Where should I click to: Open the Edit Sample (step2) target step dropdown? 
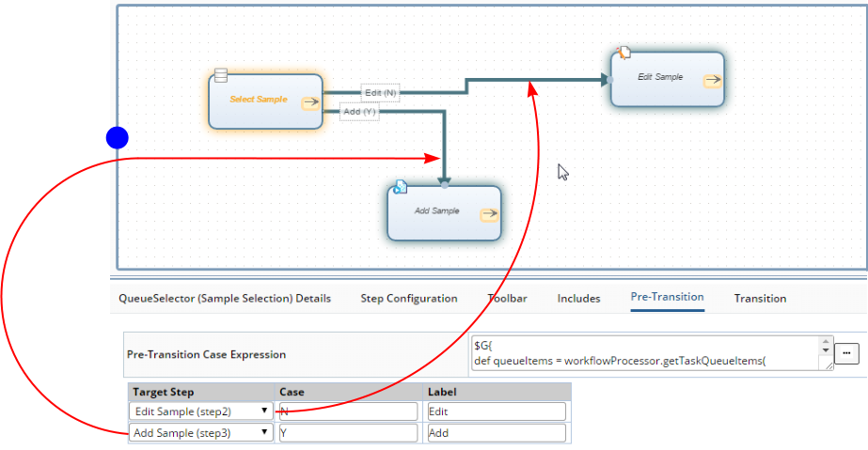(x=201, y=411)
